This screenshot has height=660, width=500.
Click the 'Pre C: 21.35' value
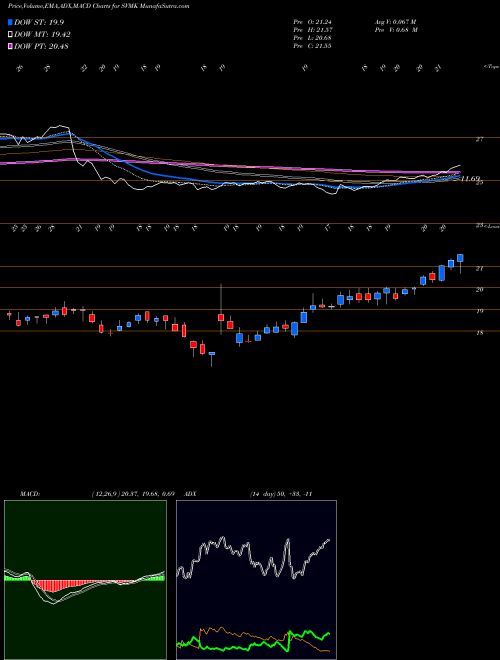click(312, 46)
